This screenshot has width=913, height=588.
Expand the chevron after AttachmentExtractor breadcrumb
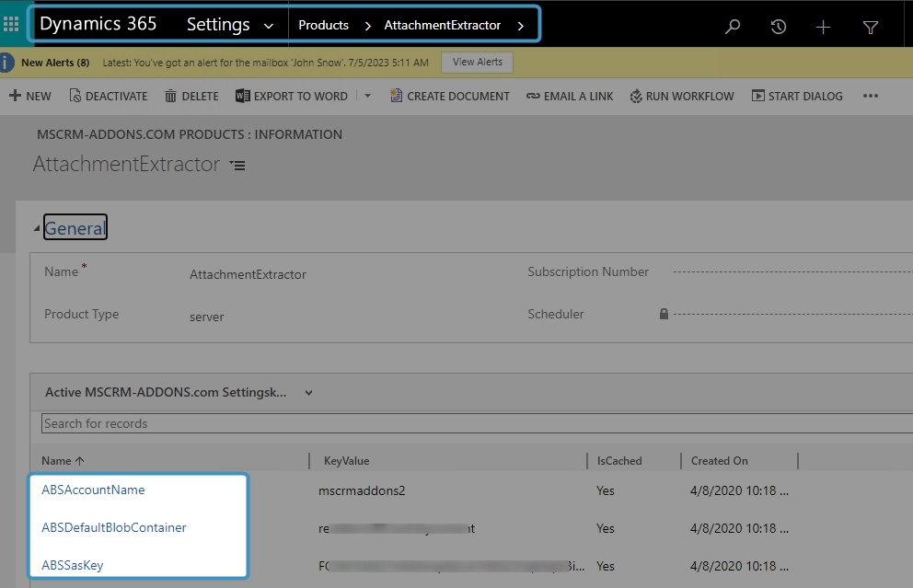click(x=521, y=26)
